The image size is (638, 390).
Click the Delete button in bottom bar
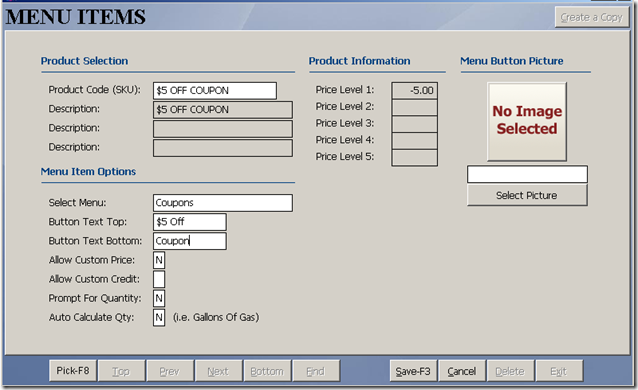(x=510, y=371)
